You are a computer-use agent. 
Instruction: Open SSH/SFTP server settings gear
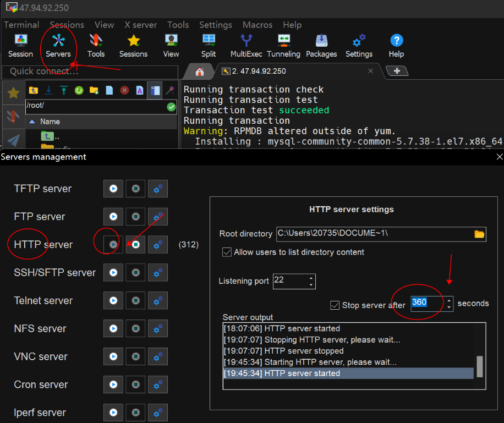click(158, 273)
